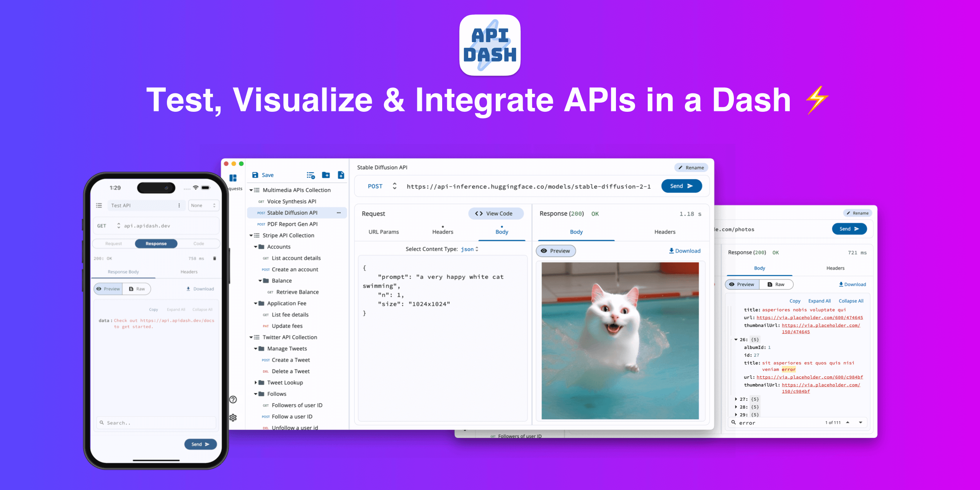
Task: Enable Preview mode for the photos response
Action: coord(742,284)
